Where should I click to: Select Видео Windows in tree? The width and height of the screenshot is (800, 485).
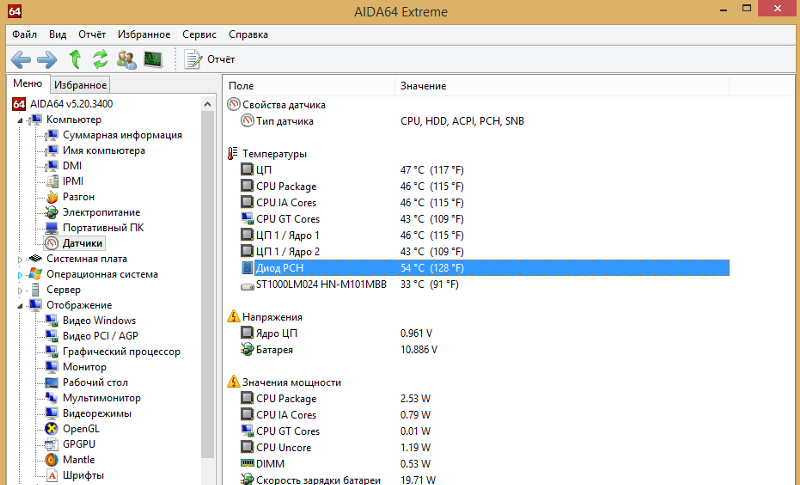tap(99, 320)
